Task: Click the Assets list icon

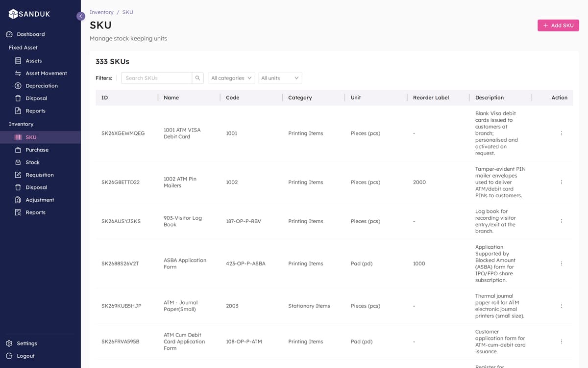Action: 18,61
